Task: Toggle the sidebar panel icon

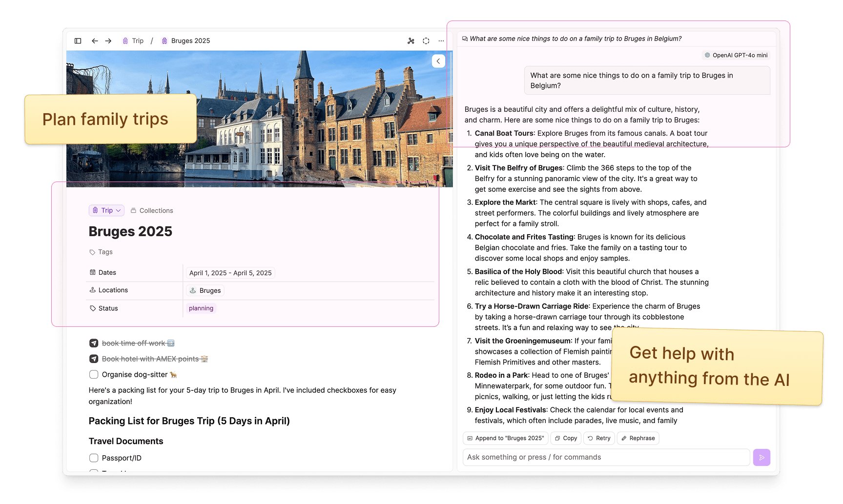Action: pos(78,41)
